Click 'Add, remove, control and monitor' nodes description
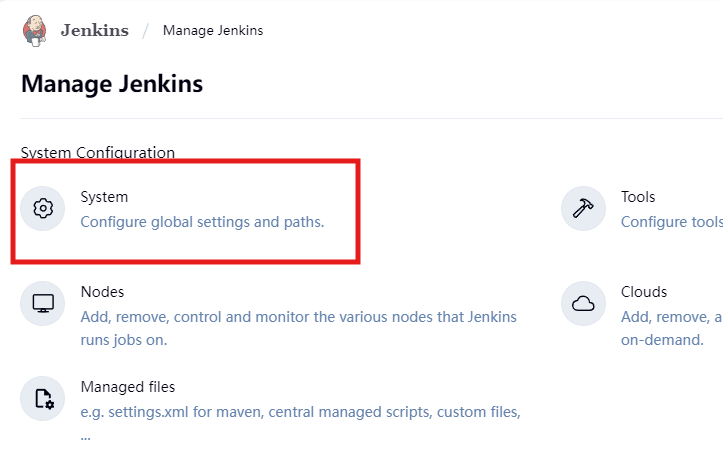The image size is (723, 463). [298, 328]
